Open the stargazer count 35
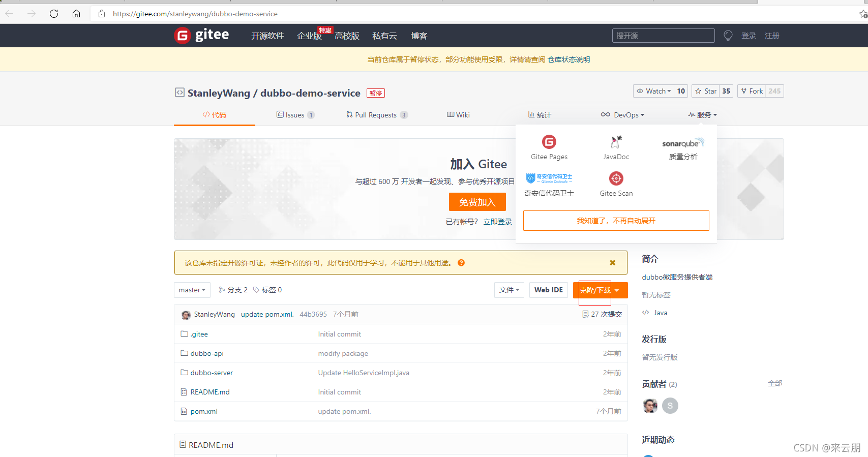The height and width of the screenshot is (457, 868). pos(726,91)
